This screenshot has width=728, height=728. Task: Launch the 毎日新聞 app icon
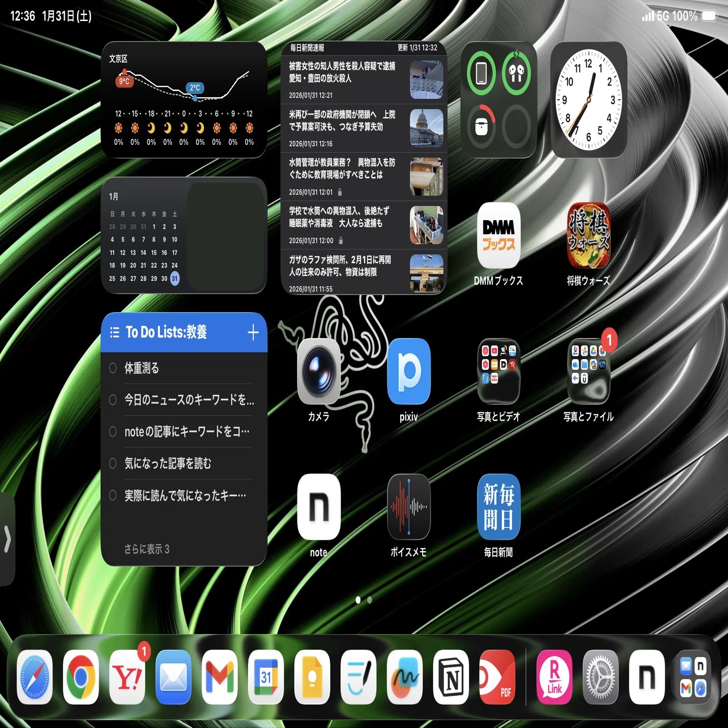click(499, 507)
